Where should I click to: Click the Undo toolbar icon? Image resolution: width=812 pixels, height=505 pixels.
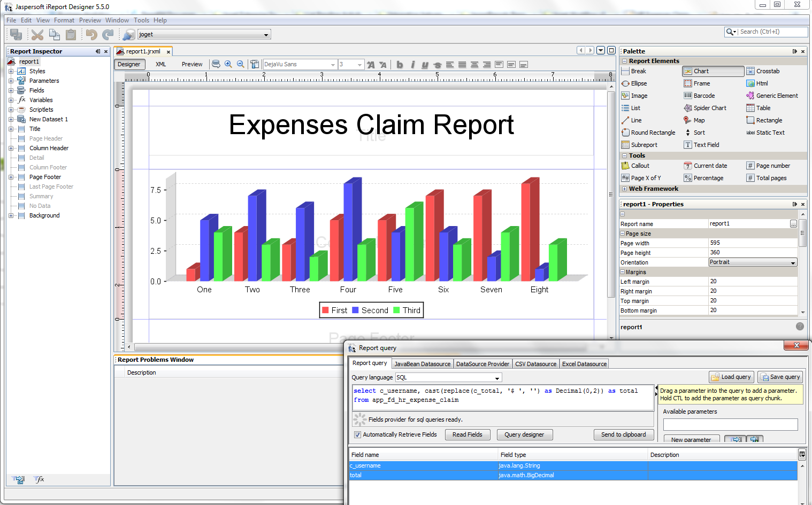(91, 34)
